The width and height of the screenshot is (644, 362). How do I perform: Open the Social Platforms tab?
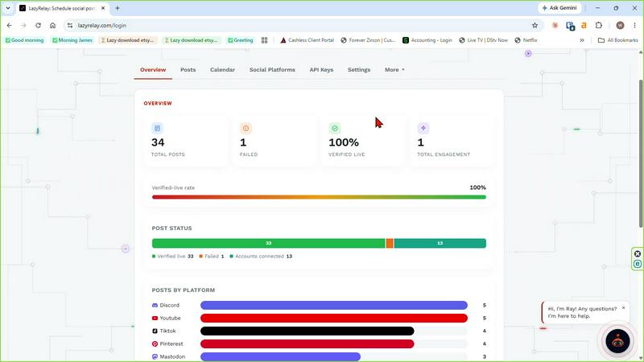tap(272, 70)
